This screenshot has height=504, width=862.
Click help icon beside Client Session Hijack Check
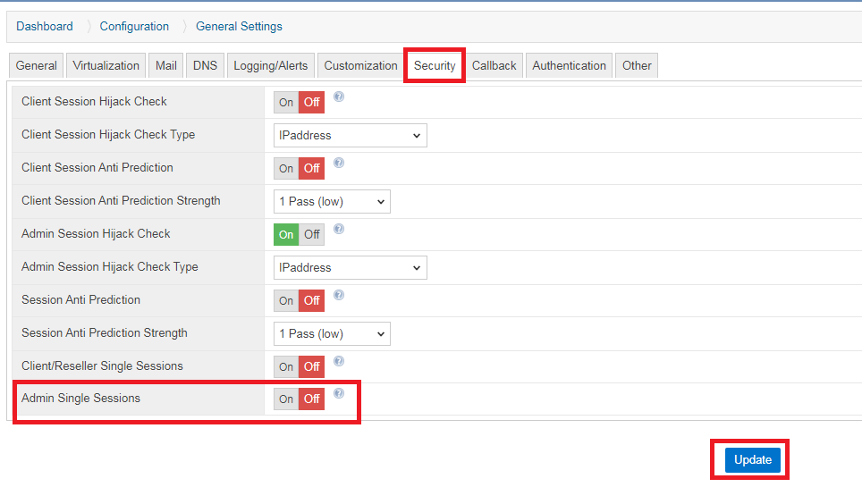pyautogui.click(x=339, y=97)
